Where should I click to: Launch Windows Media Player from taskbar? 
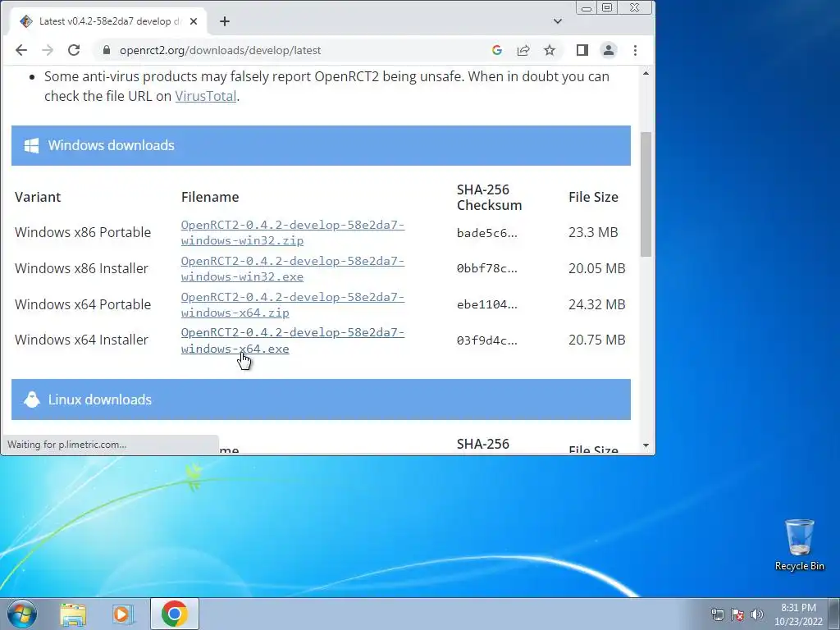pyautogui.click(x=123, y=614)
